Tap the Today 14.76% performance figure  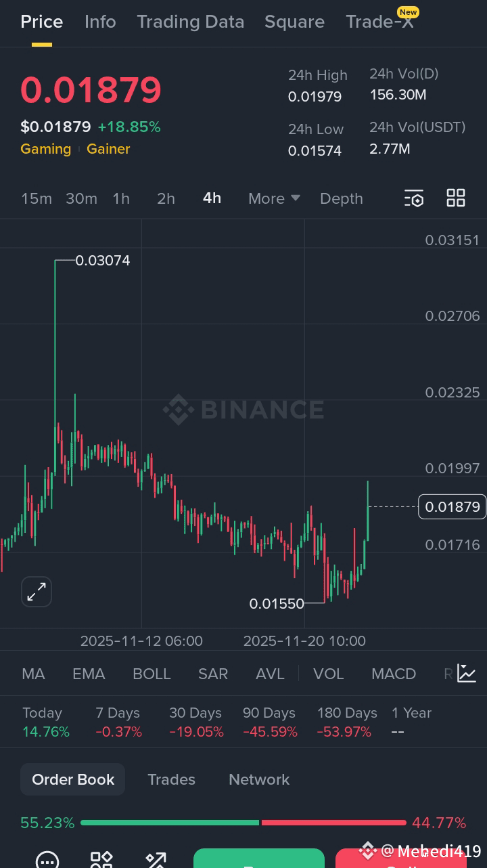point(46,732)
